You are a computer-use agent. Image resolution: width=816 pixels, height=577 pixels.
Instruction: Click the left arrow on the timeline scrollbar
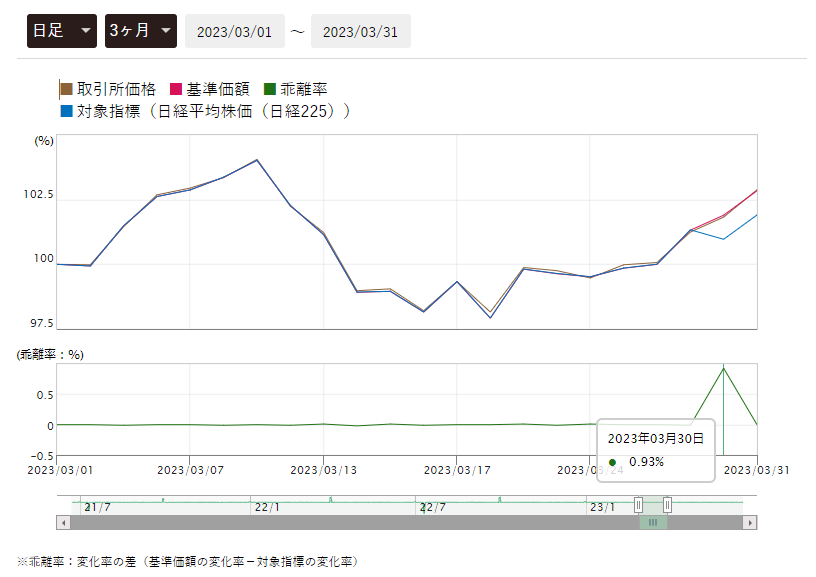[61, 521]
